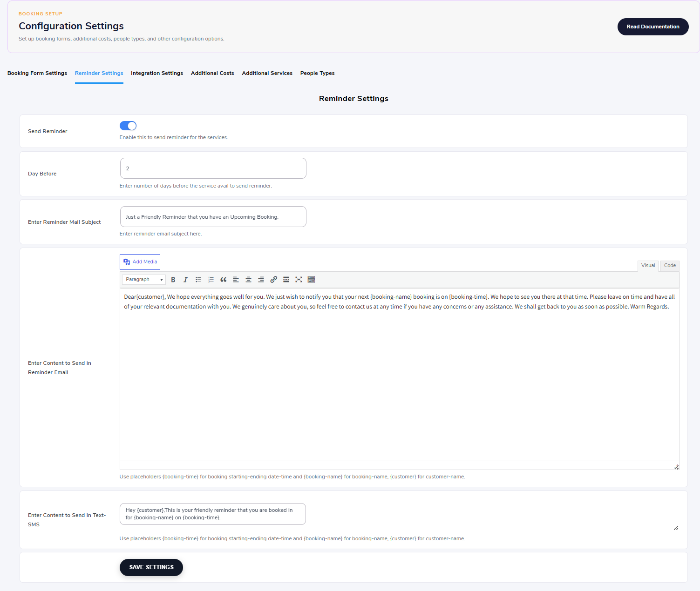Toggle the extra toolbar row icon
The height and width of the screenshot is (591, 700).
(x=312, y=280)
